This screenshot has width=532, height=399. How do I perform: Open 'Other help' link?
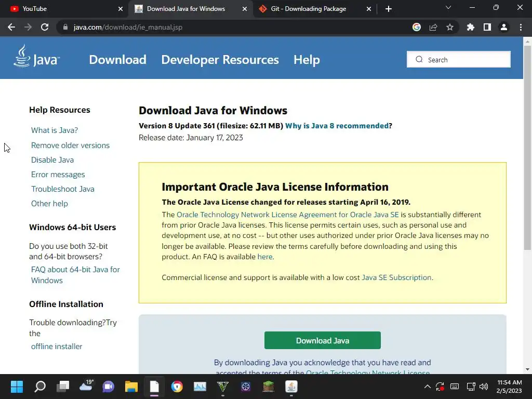pyautogui.click(x=49, y=204)
